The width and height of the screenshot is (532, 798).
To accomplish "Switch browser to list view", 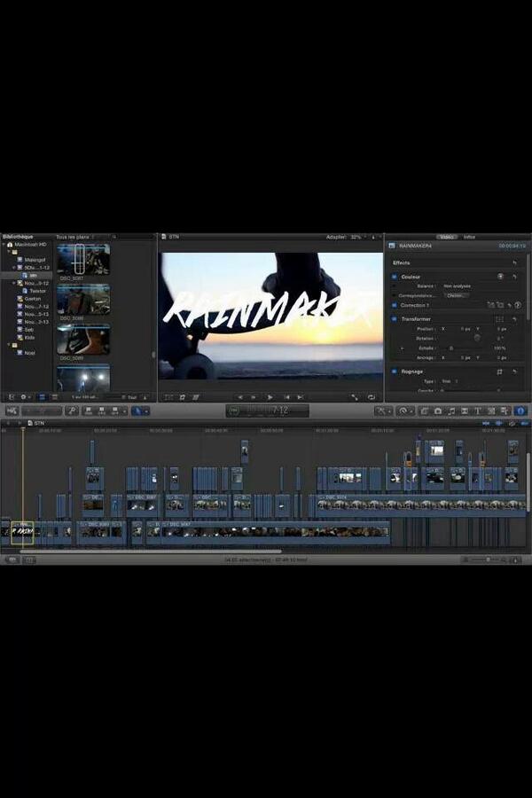I will click(x=54, y=397).
